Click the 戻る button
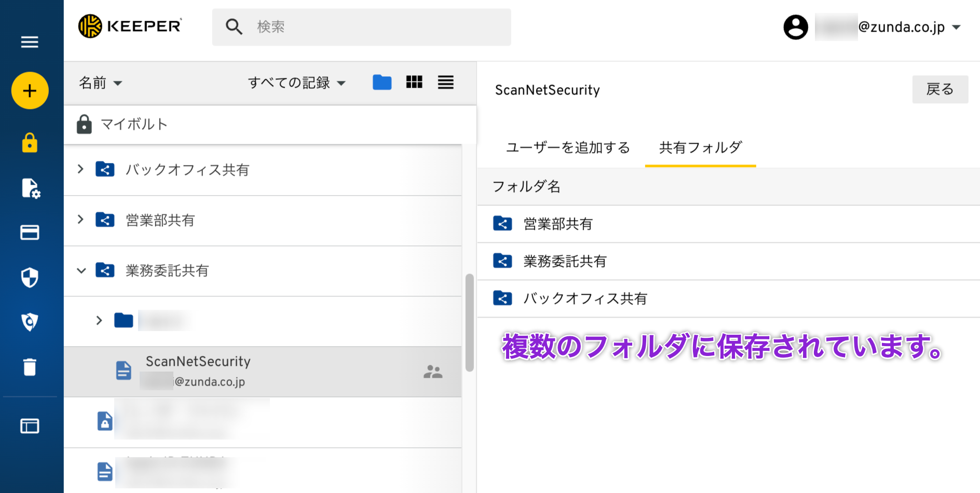 (x=940, y=89)
